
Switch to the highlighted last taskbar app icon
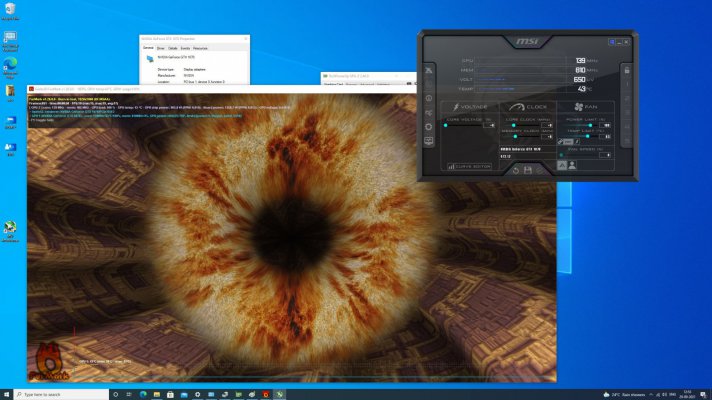point(279,395)
